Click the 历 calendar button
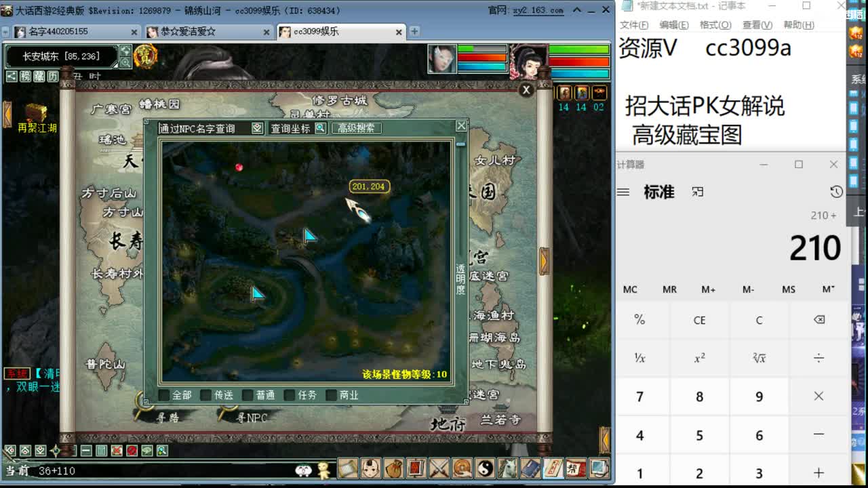This screenshot has height=488, width=868. (x=53, y=77)
